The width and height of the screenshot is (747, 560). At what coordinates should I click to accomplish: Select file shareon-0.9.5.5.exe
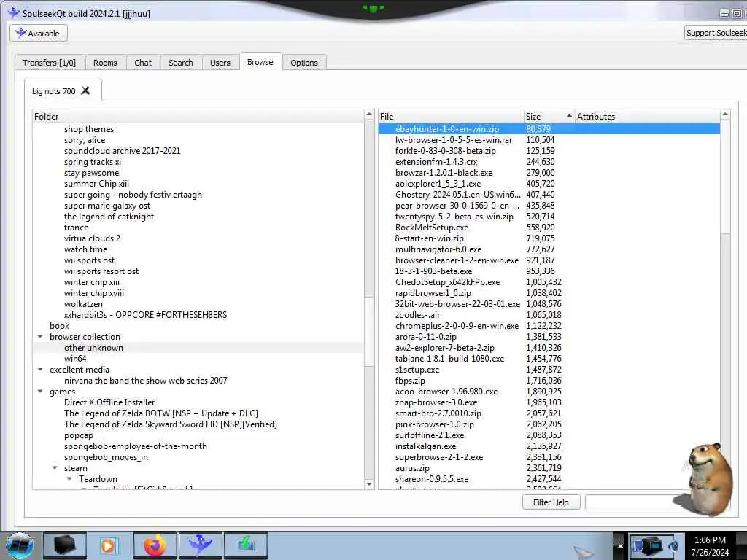pos(432,479)
